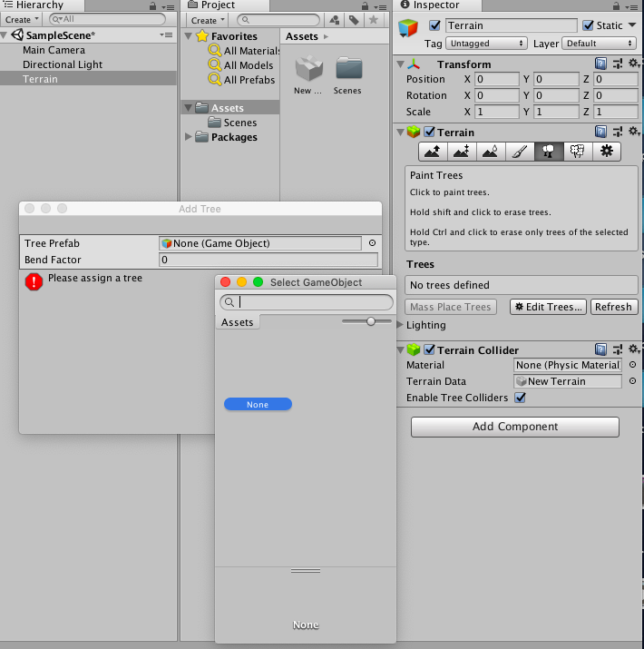
Task: Select the Paint Trees tool
Action: pos(549,152)
